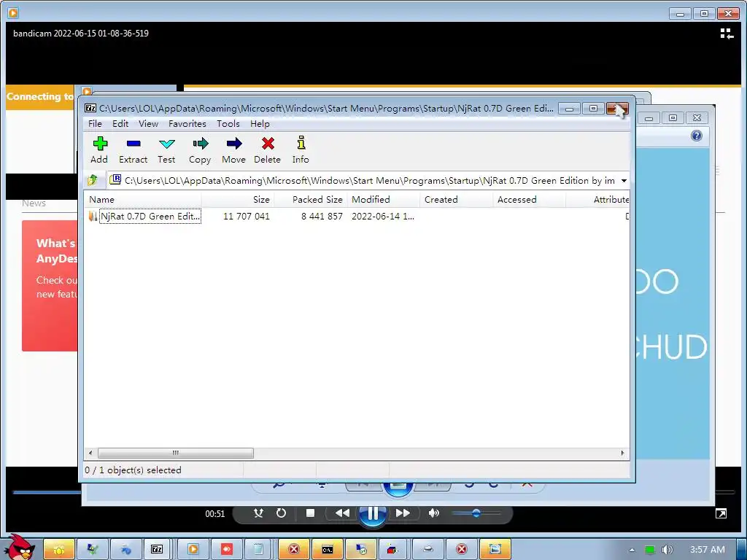Select the NjRat 0.7D Green Edit... folder
The width and height of the screenshot is (747, 560).
(150, 216)
